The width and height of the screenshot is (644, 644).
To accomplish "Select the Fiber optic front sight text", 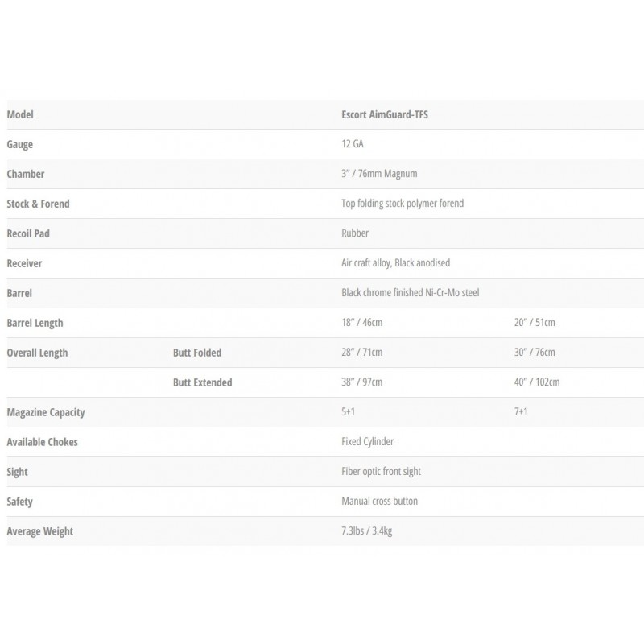I will (x=381, y=472).
